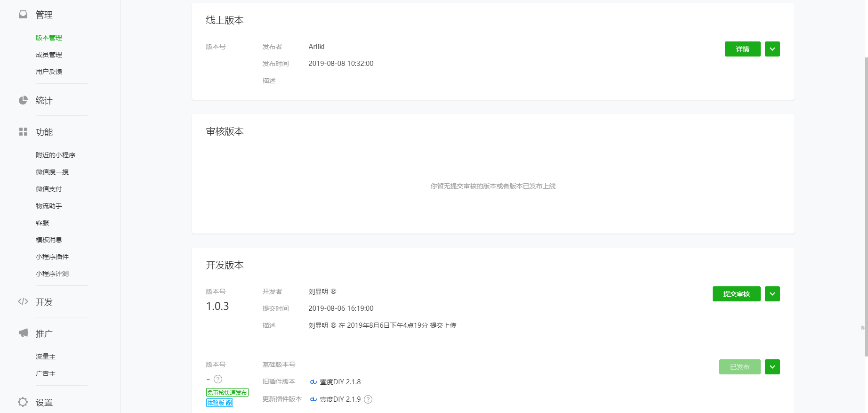Screen dimensions: 868x413
Task: Select 微信支付 from the sidebar
Action: click(49, 189)
